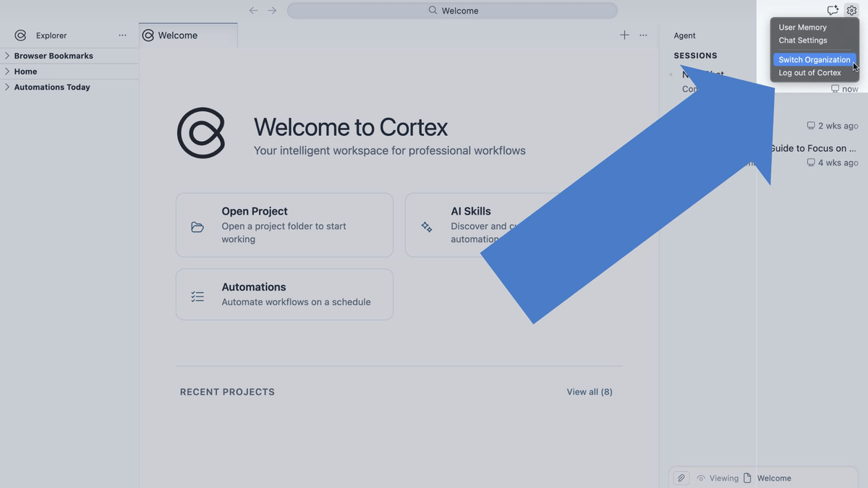Switch to the Welcome tab
868x488 pixels.
188,35
